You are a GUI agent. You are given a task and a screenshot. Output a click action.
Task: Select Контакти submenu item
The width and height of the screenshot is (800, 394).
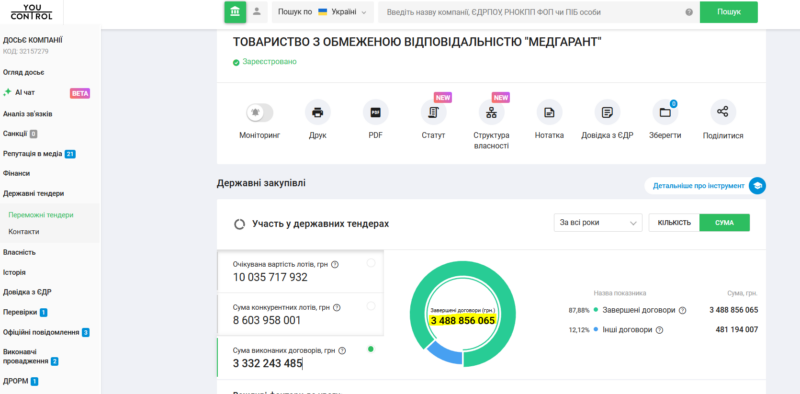[24, 232]
